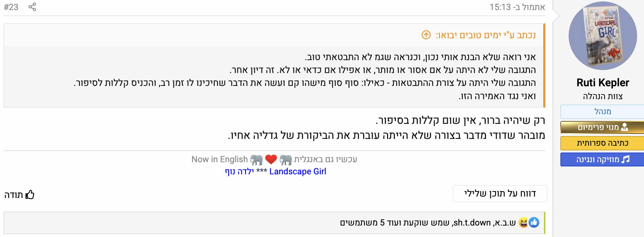Click the music note icon on the blue badge
The width and height of the screenshot is (644, 237).
point(625,159)
